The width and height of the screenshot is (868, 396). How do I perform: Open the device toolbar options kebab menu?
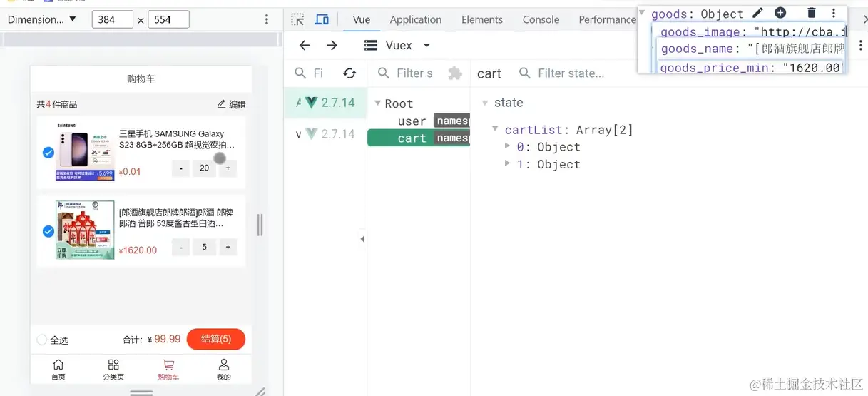[x=267, y=19]
